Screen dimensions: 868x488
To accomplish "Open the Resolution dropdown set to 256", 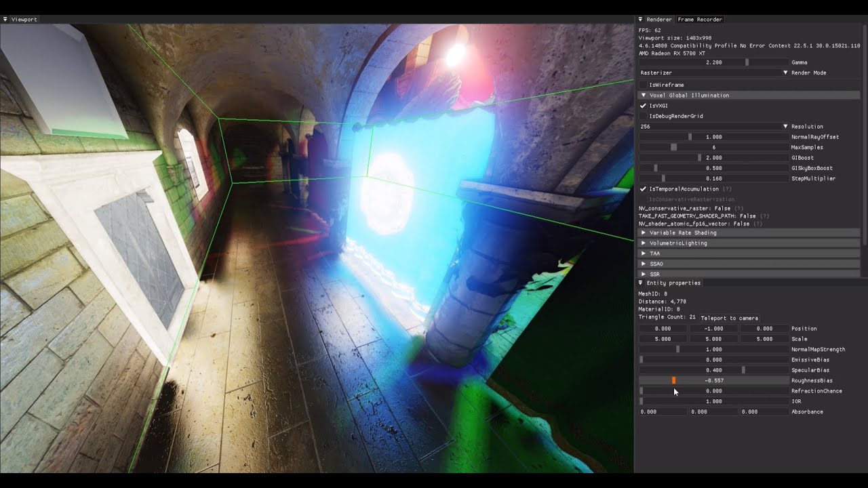I will click(713, 127).
